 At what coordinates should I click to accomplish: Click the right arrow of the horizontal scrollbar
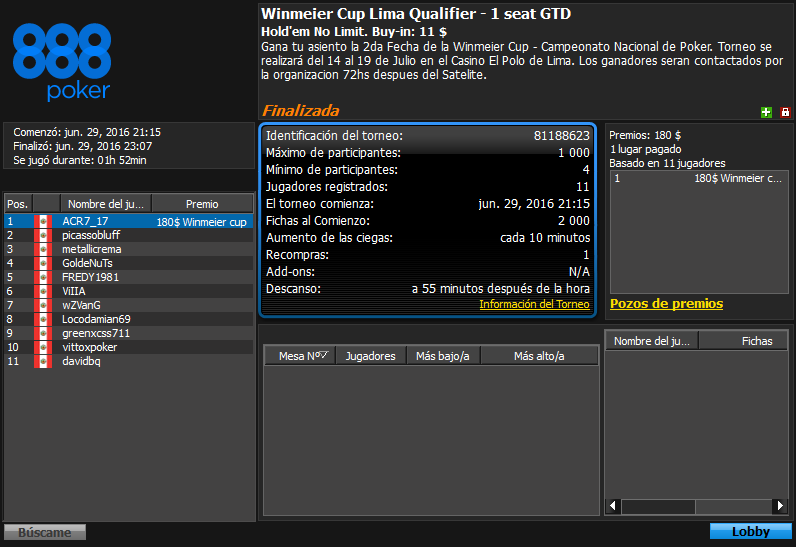(x=780, y=506)
